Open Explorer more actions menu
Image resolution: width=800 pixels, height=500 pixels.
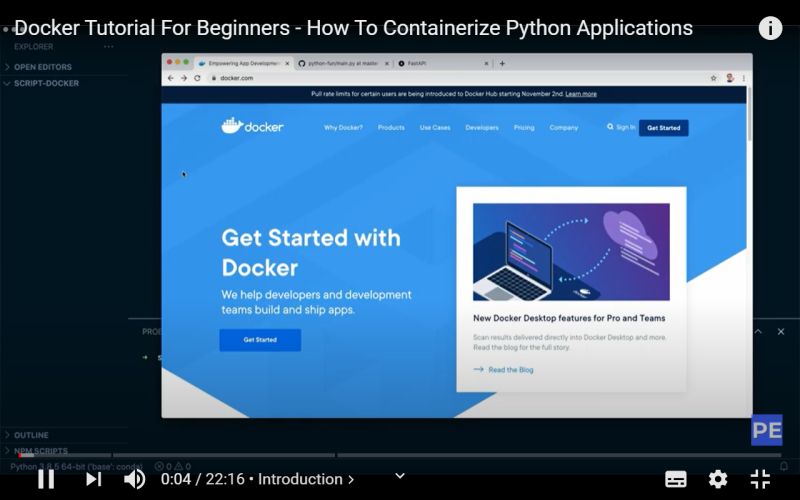[109, 46]
